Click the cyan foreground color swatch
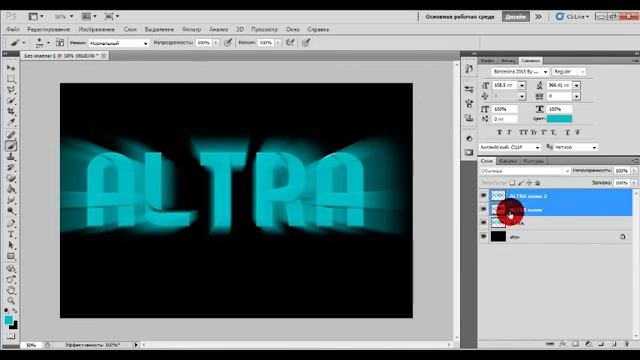Viewport: 640px width, 360px height. 9,320
